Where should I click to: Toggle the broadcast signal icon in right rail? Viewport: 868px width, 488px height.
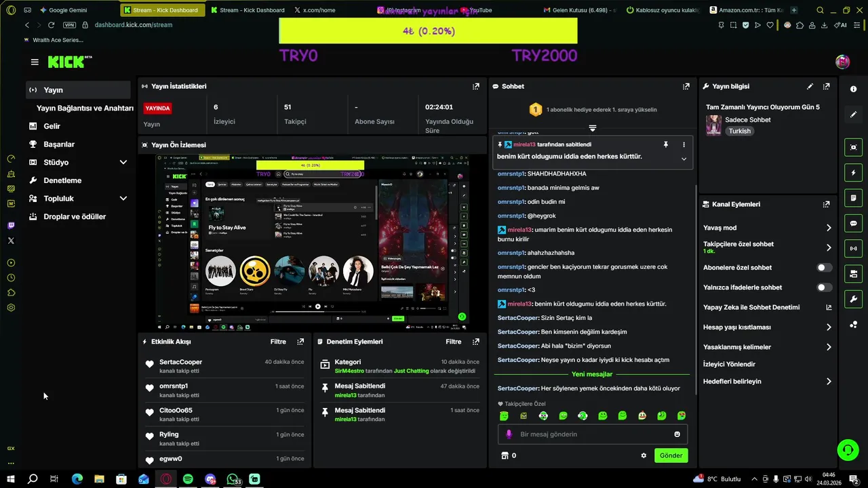click(x=853, y=248)
